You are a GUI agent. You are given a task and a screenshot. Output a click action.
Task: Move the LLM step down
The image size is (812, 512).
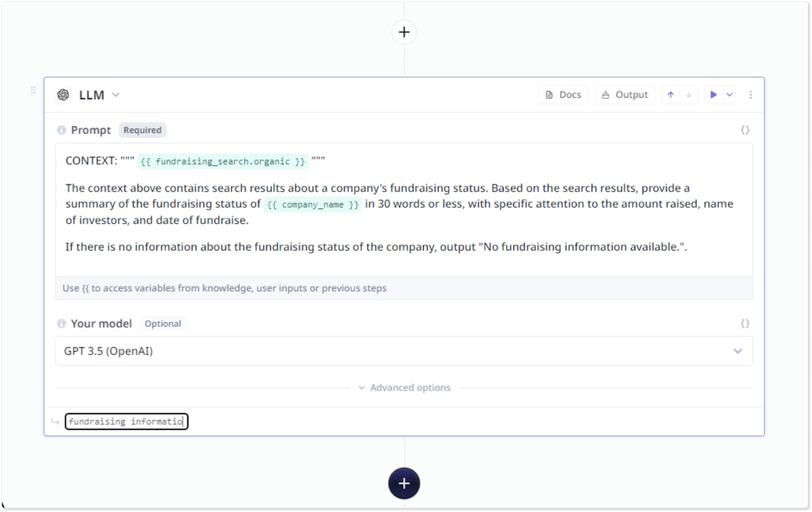tap(689, 95)
